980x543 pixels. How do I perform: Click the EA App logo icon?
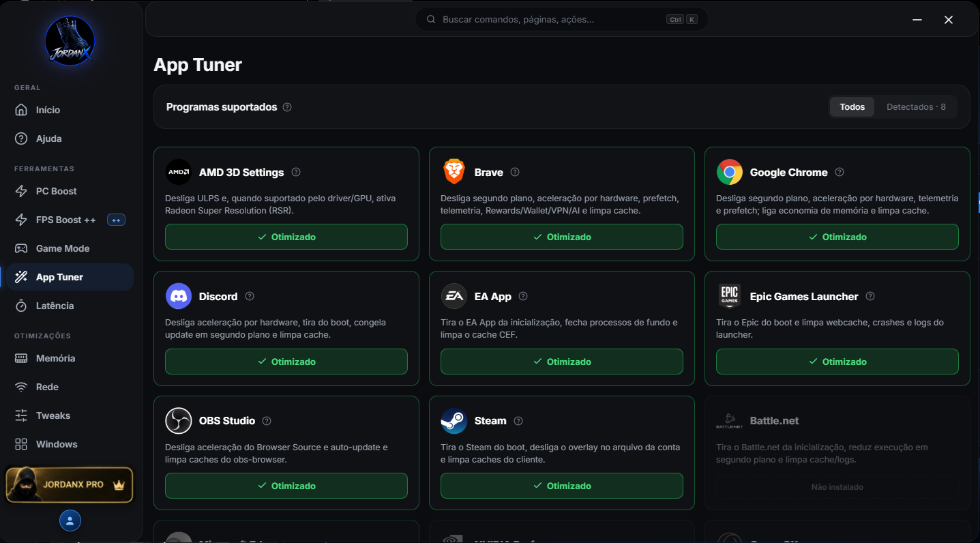(x=454, y=296)
